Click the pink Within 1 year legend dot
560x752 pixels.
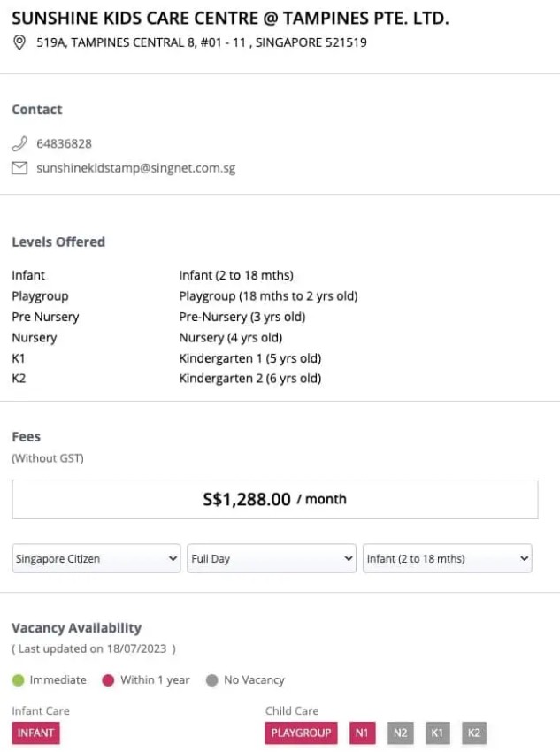(108, 680)
